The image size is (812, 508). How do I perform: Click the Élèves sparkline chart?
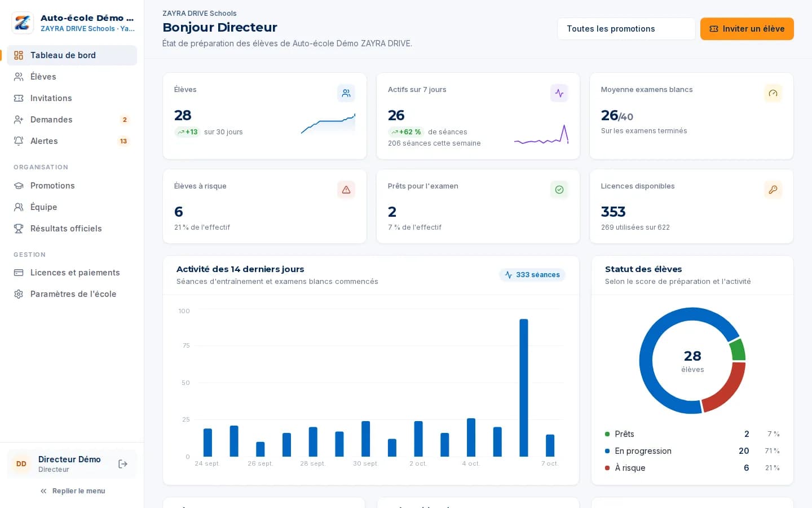328,124
